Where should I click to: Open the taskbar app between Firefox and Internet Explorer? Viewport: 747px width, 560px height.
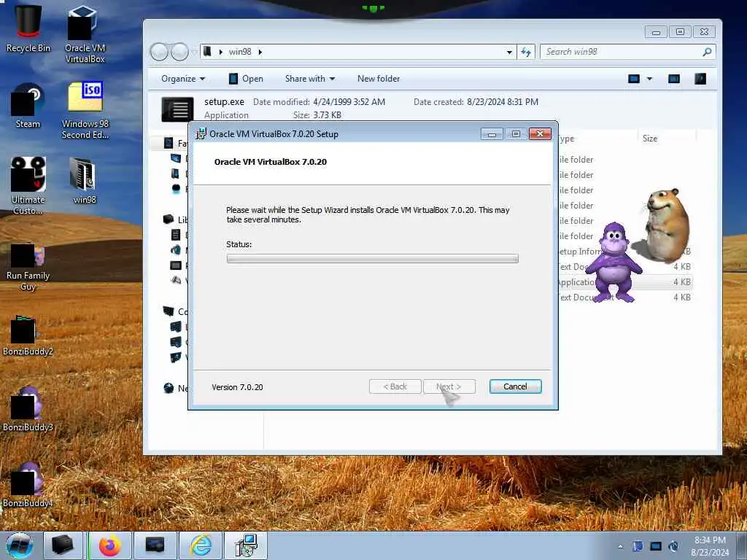[x=155, y=545]
